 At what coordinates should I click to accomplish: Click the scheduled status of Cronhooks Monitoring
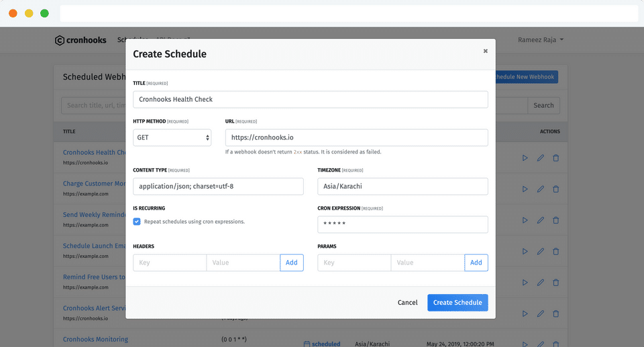[x=322, y=344]
